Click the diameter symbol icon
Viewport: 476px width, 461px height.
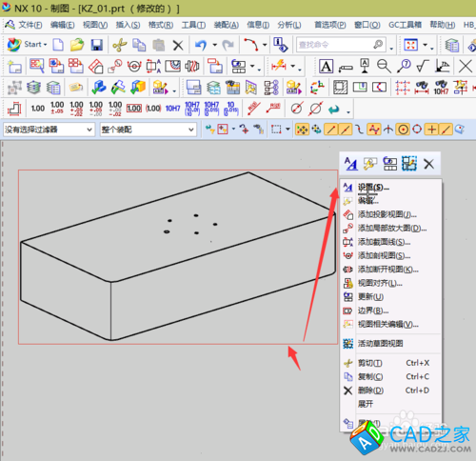(x=296, y=109)
